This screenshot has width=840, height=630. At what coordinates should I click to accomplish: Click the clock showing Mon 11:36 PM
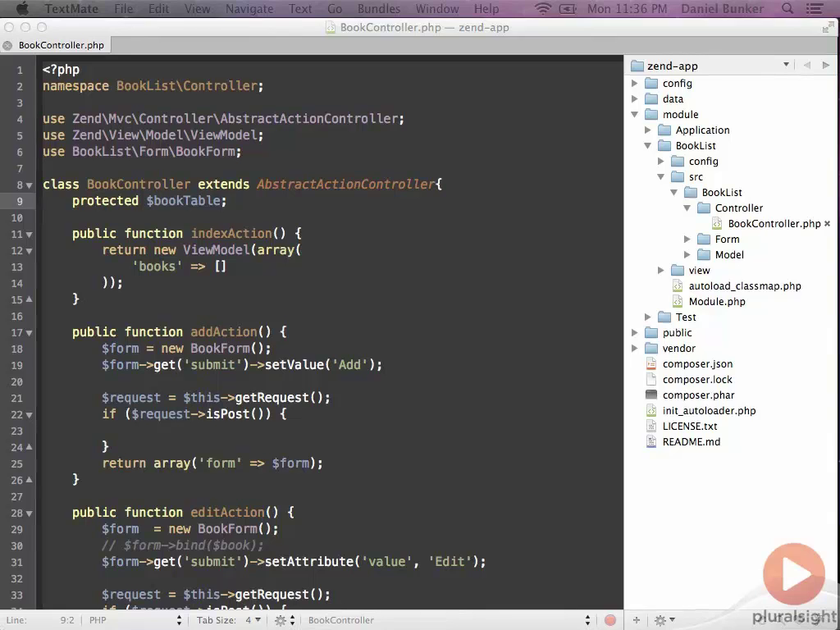(x=628, y=8)
